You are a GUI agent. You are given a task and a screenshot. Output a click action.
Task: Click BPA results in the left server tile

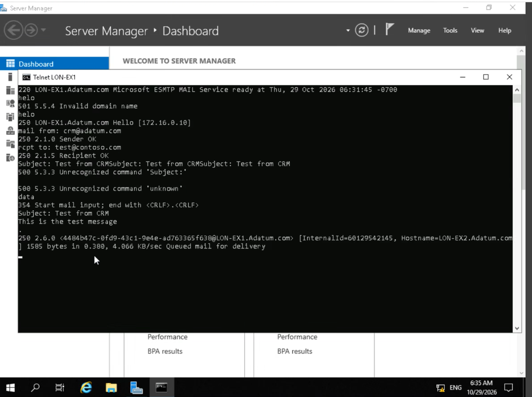(x=165, y=351)
